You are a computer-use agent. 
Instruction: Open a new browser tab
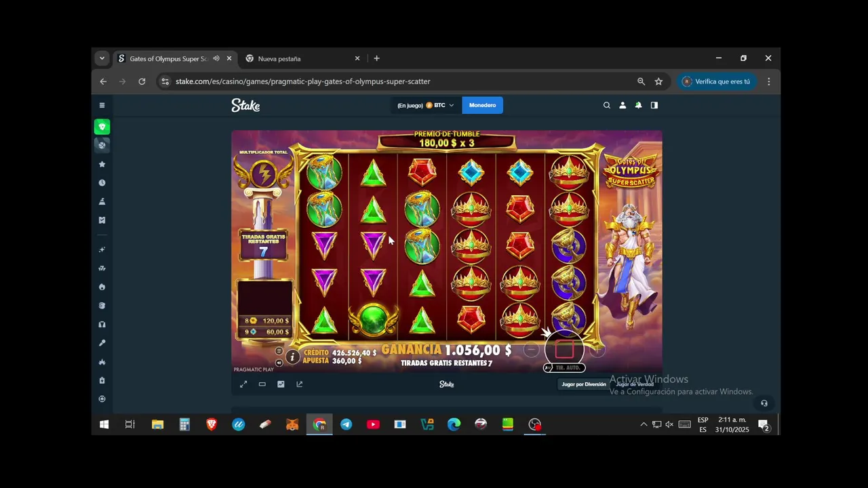click(x=376, y=58)
